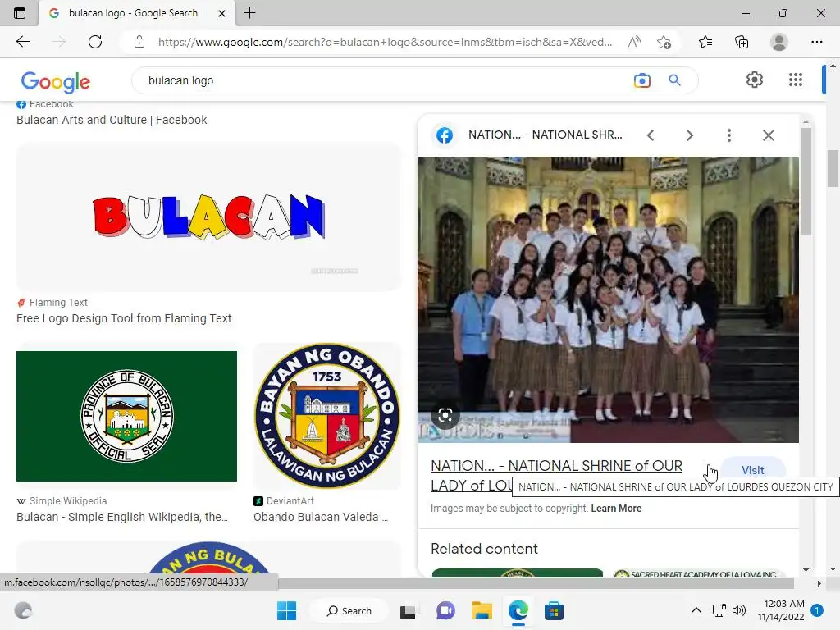The image size is (840, 630).
Task: Open the browser profile avatar
Action: point(779,42)
